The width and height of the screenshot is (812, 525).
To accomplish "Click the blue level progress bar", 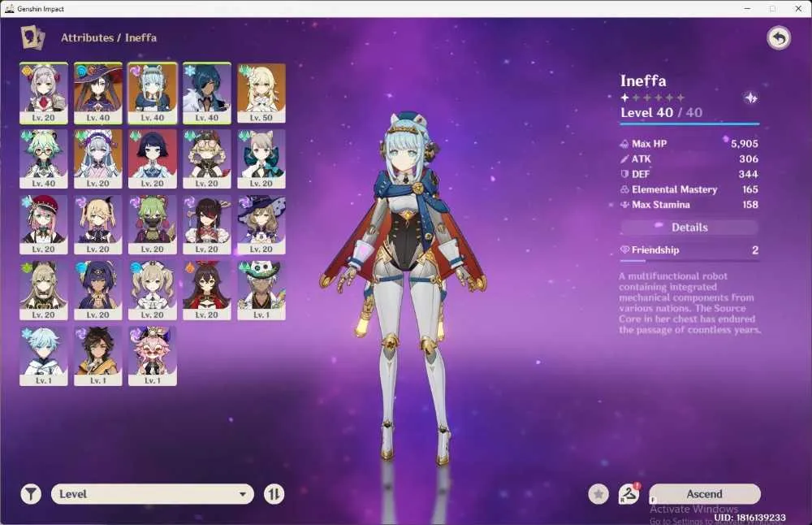I will tap(689, 124).
